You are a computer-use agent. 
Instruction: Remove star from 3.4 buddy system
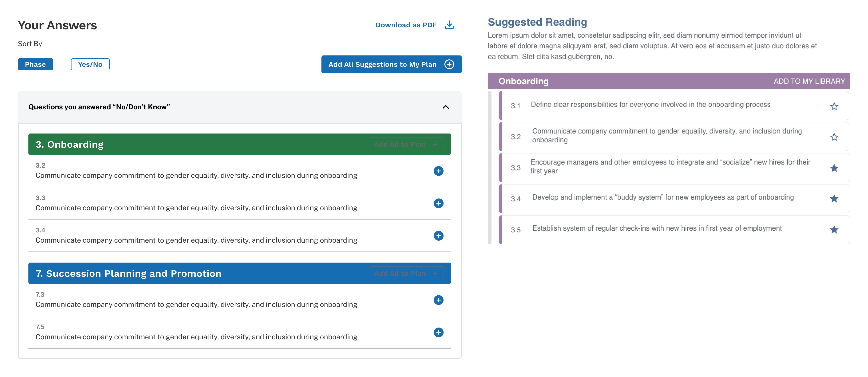click(834, 199)
